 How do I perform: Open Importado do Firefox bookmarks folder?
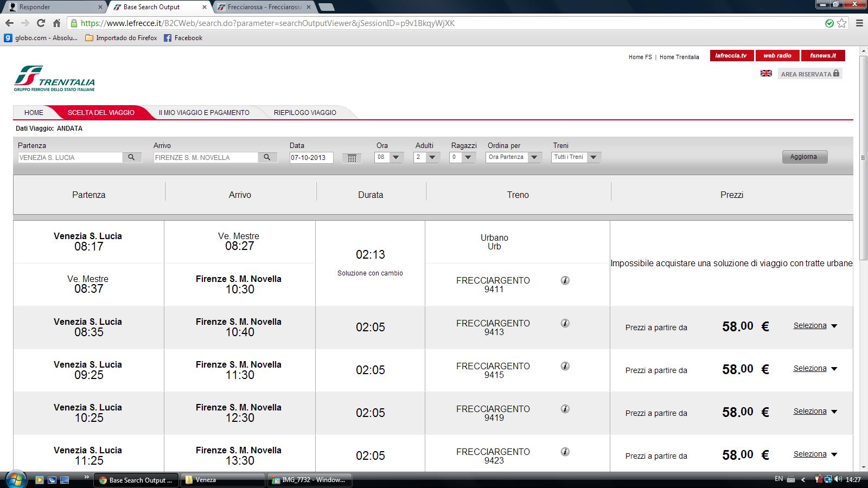[x=122, y=38]
